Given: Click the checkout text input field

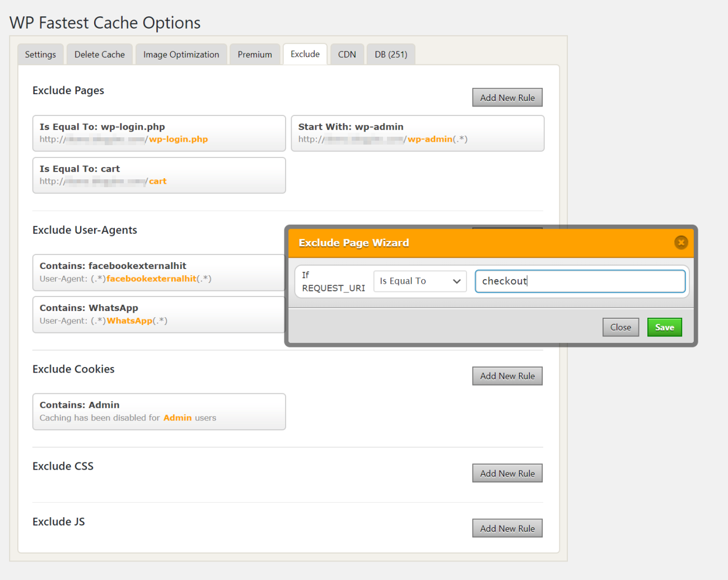Looking at the screenshot, I should coord(580,281).
